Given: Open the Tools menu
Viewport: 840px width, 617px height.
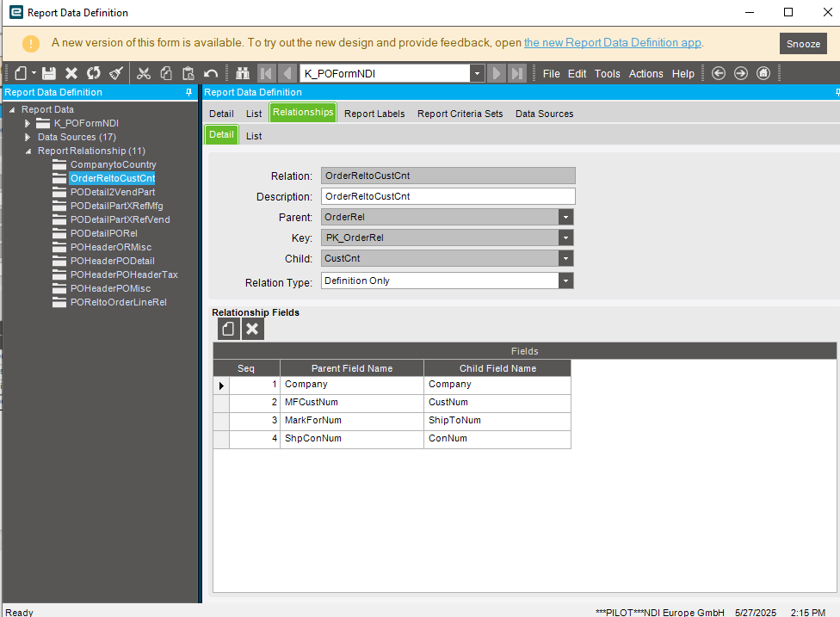Looking at the screenshot, I should (x=608, y=74).
